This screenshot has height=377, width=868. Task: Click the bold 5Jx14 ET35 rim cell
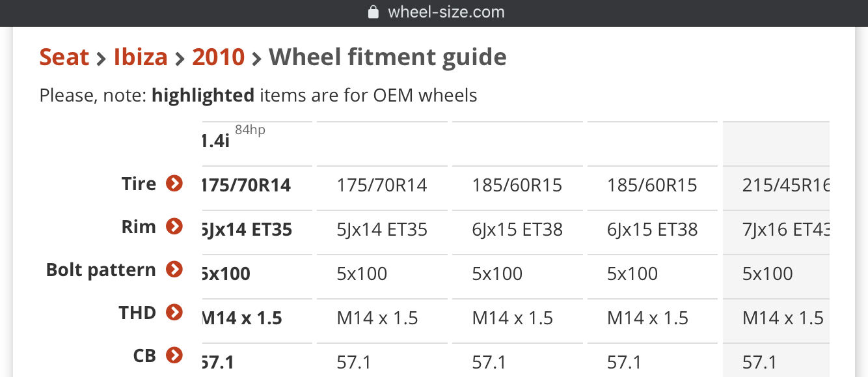tap(247, 229)
